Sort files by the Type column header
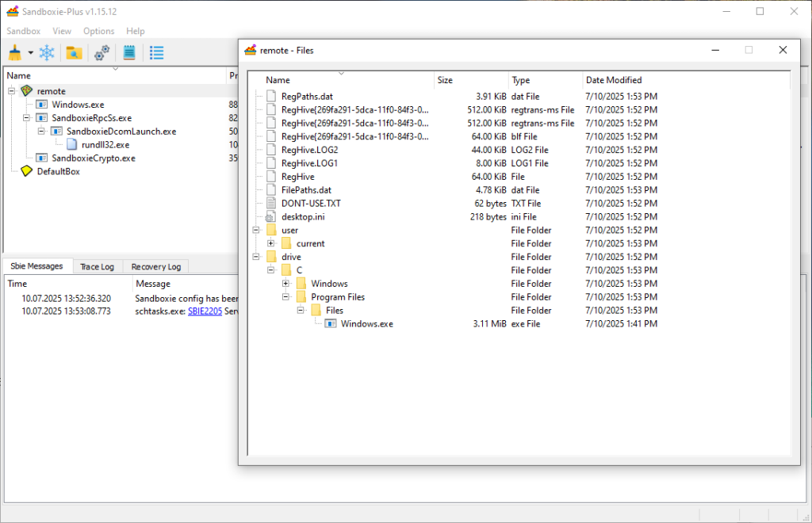 (546, 80)
